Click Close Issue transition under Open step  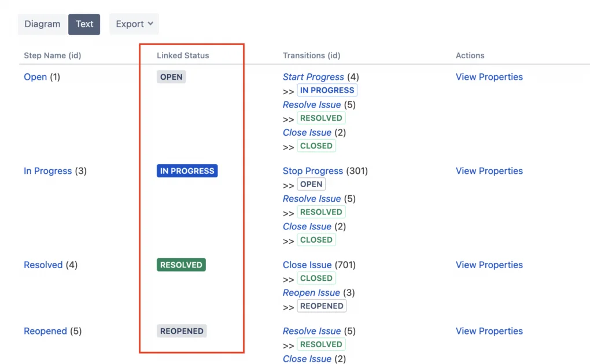(x=307, y=132)
